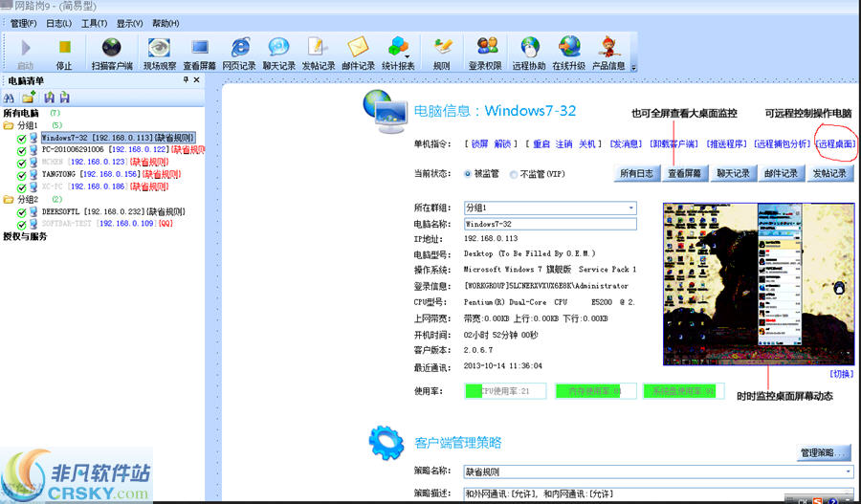Image resolution: width=861 pixels, height=504 pixels.
Task: Click the [推送程序] push program link
Action: [x=726, y=143]
